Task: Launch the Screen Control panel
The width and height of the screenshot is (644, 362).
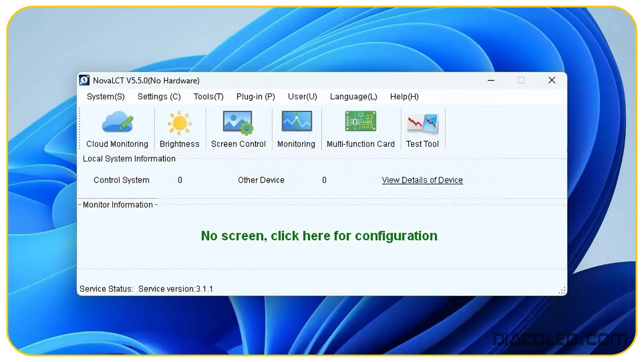Action: pos(238,129)
